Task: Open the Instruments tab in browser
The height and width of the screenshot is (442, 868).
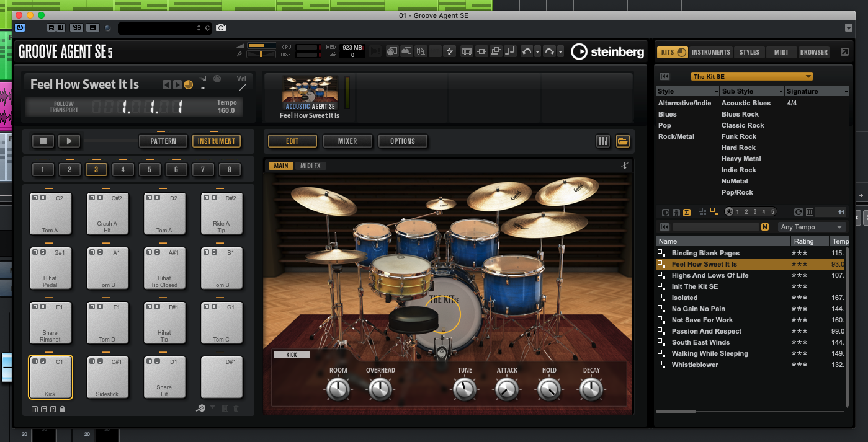Action: tap(711, 52)
